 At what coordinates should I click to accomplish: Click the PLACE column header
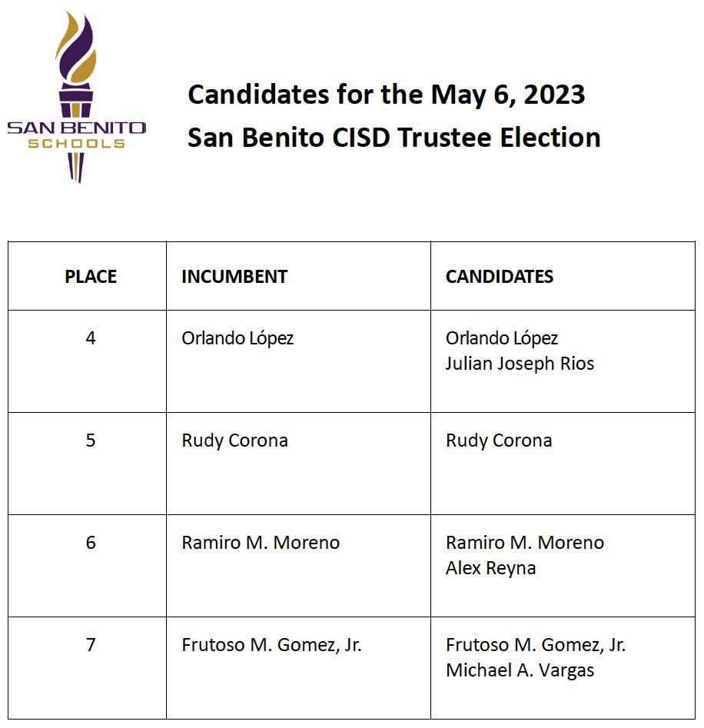[91, 277]
